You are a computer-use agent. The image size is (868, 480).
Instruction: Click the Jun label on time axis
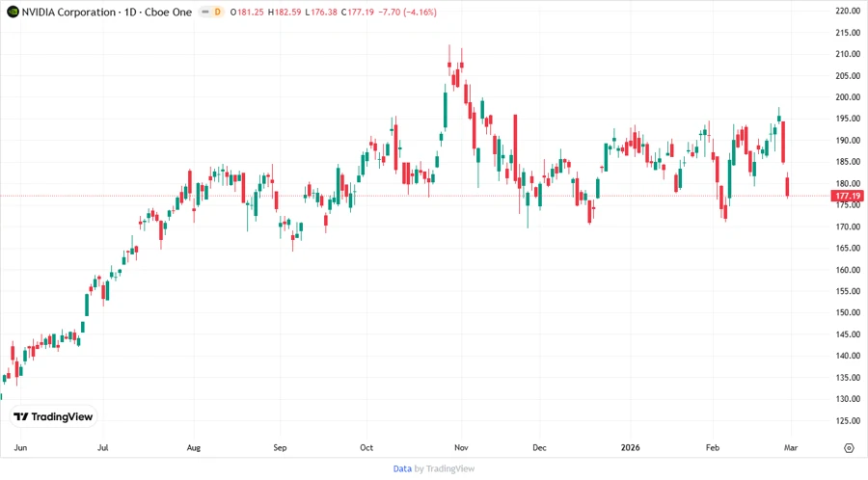tap(20, 447)
